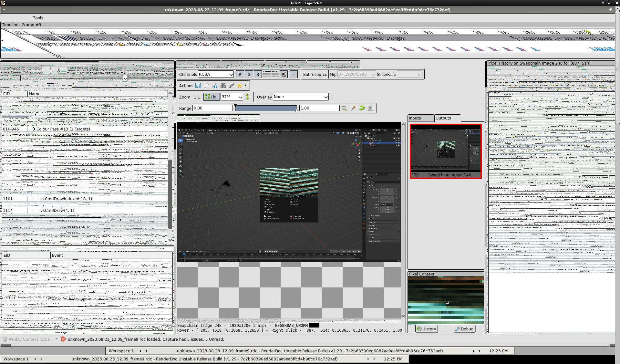Screen dimensions: 620x364
Task: Open the Tools menu
Action: coord(38,18)
